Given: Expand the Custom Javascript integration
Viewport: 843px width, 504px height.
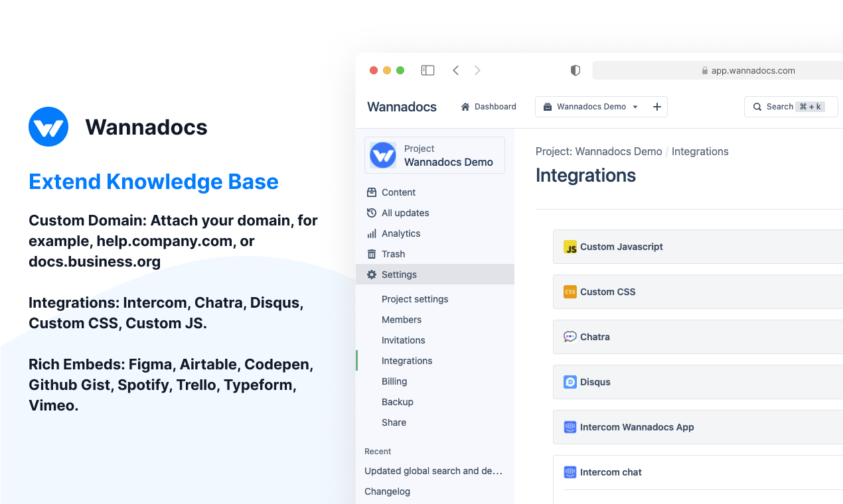Looking at the screenshot, I should point(698,247).
